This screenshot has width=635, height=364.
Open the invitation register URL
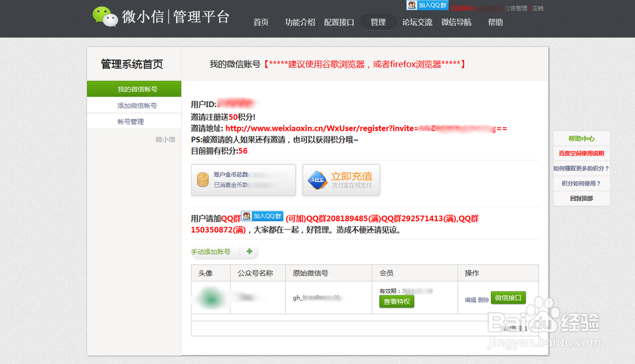366,128
